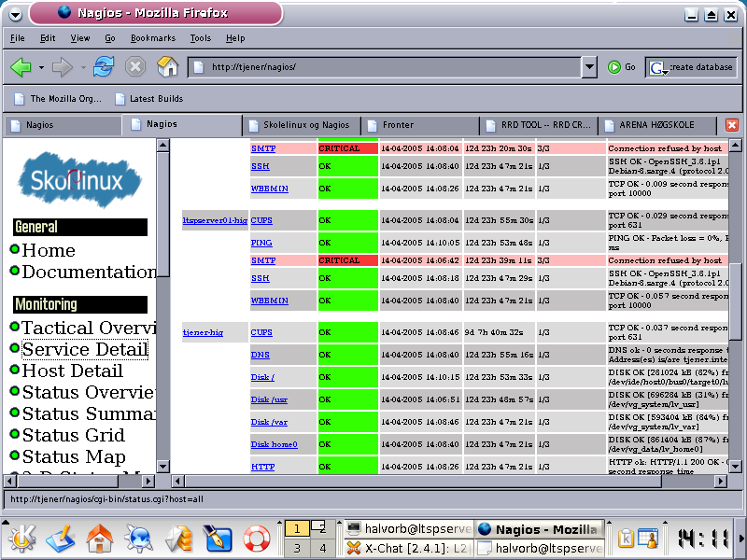
Task: Close the current tab with red X
Action: tap(732, 125)
